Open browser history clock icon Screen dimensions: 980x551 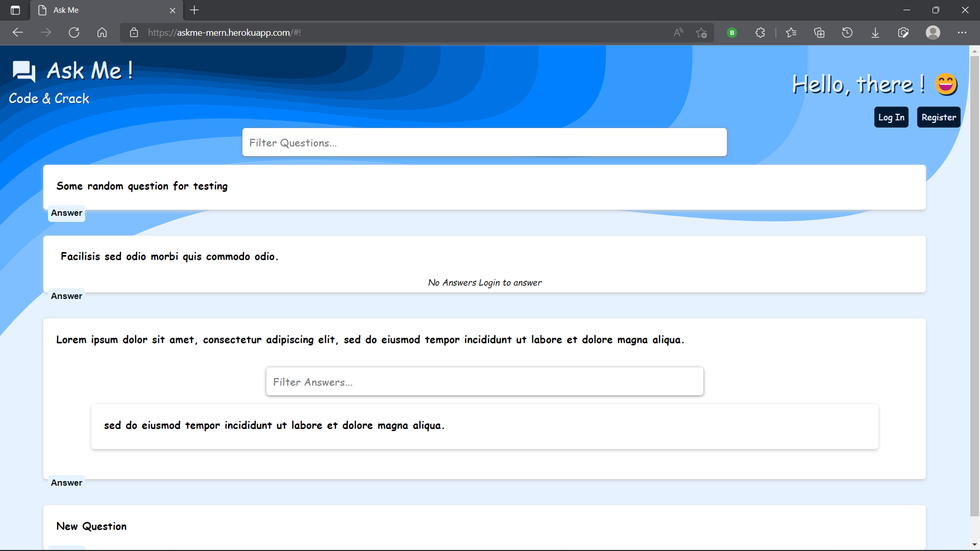847,33
